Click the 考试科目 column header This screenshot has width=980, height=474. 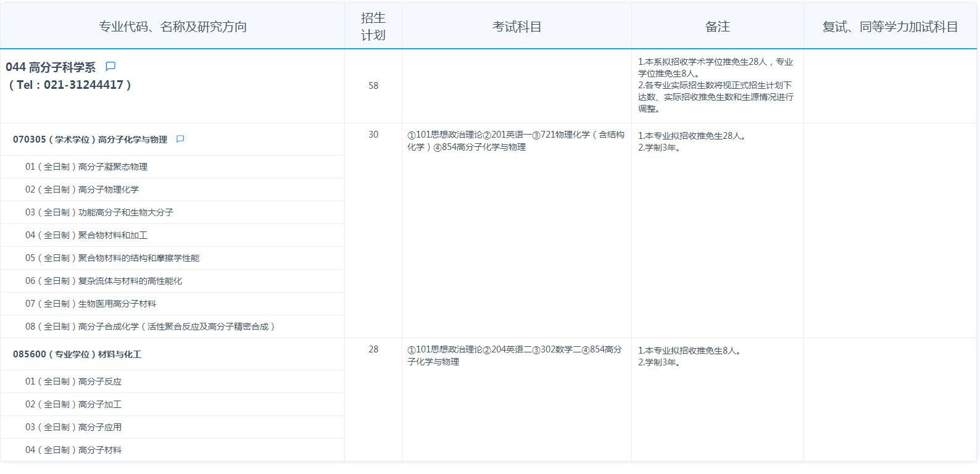point(517,27)
